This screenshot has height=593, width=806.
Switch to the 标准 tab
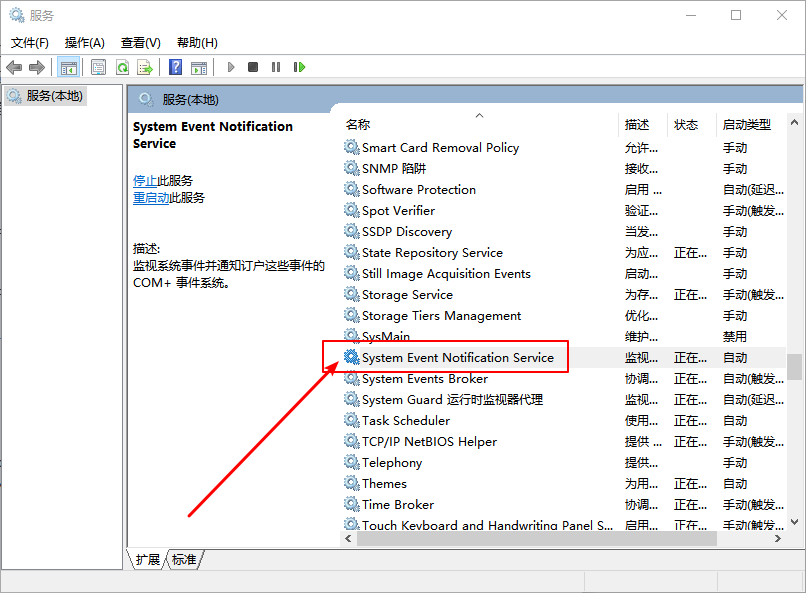(184, 560)
